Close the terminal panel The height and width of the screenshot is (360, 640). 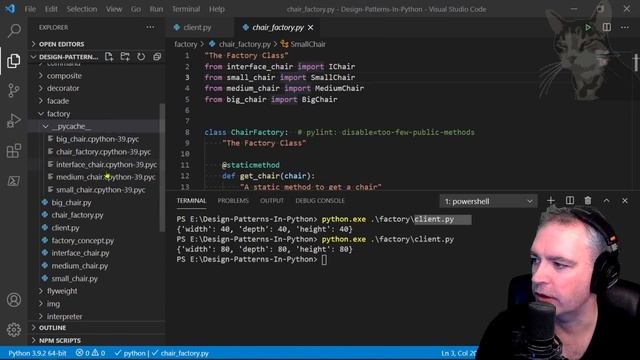tap(624, 200)
